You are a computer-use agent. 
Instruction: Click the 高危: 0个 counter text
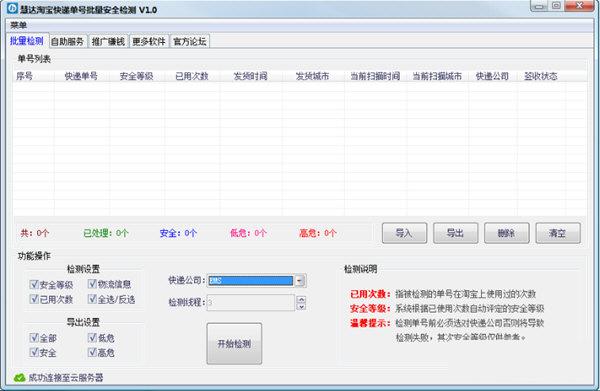click(318, 233)
